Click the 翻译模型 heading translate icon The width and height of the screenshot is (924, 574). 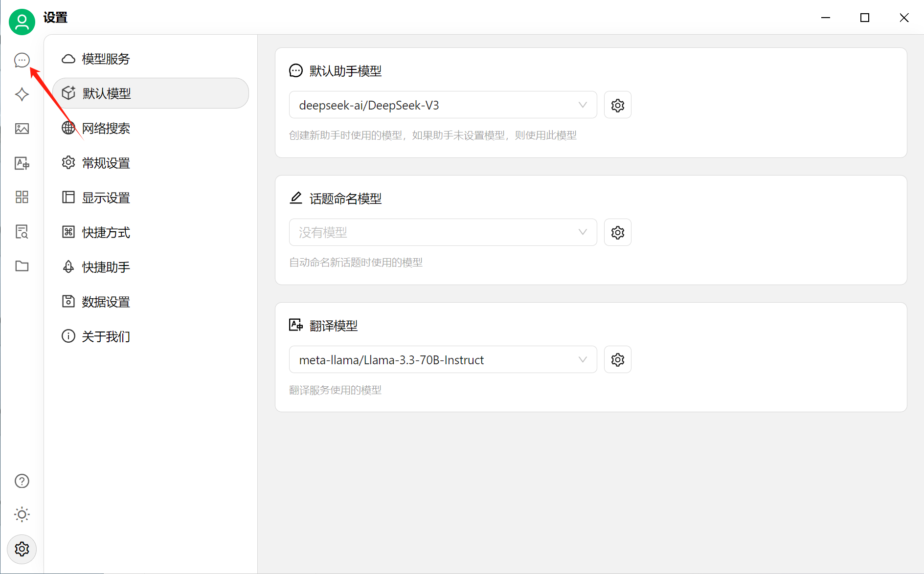296,325
